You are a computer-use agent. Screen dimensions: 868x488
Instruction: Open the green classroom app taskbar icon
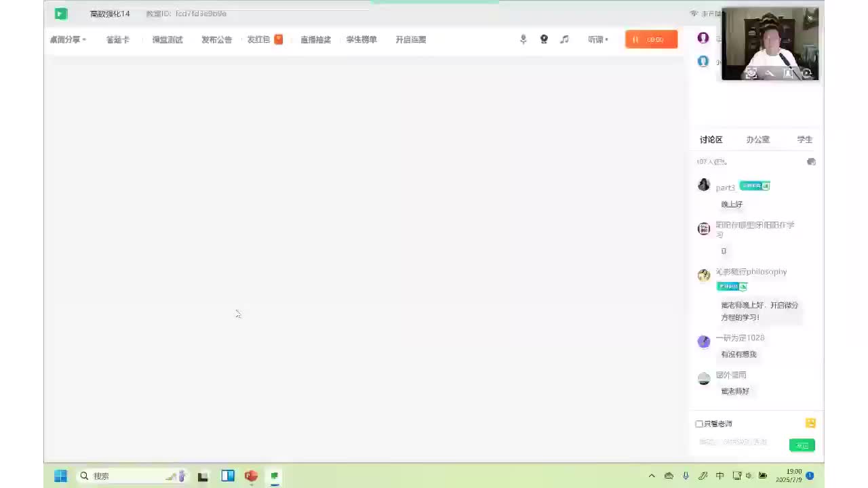[x=275, y=476]
